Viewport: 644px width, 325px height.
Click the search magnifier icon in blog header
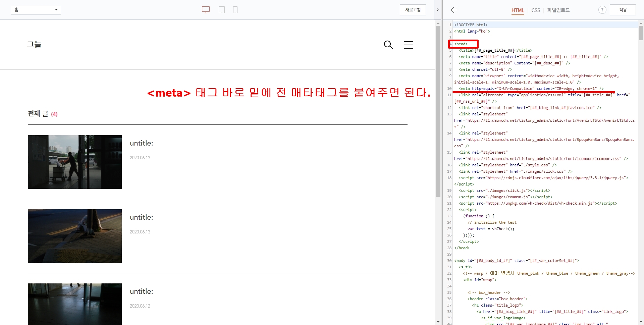[x=388, y=45]
